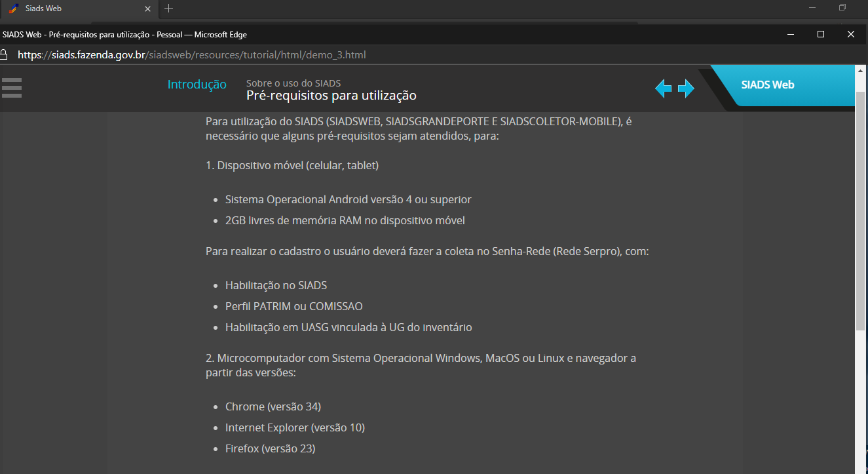Go to next tutorial page arrow

pos(686,89)
